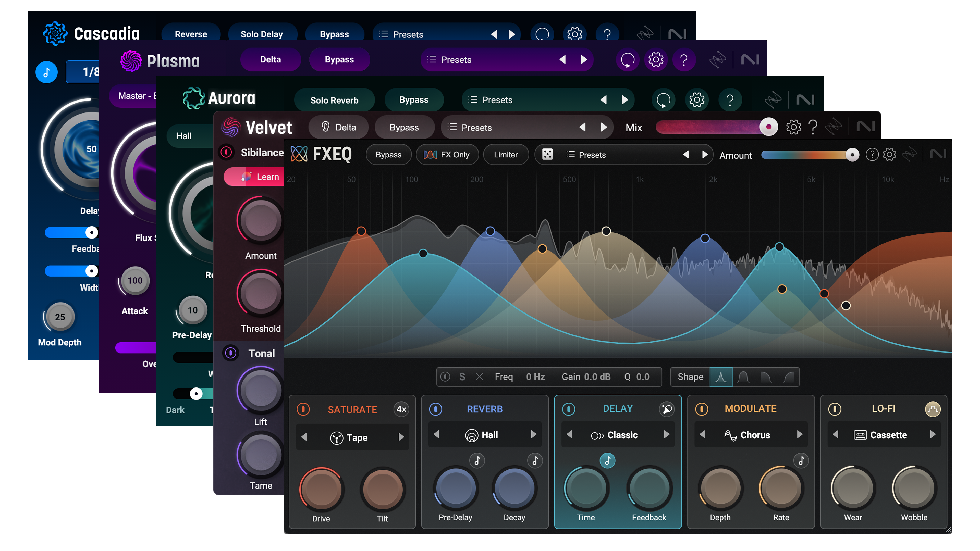
Task: Adjust FXEQ Amount slider
Action: click(810, 155)
